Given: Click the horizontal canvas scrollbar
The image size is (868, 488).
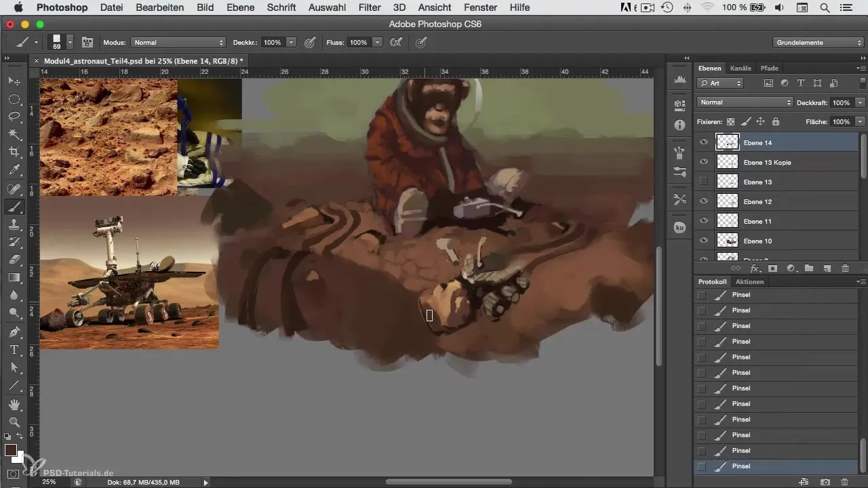Looking at the screenshot, I should tap(448, 482).
